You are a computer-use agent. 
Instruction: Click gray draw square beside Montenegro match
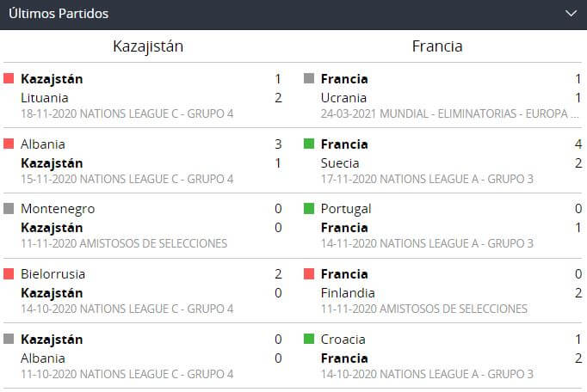point(9,209)
